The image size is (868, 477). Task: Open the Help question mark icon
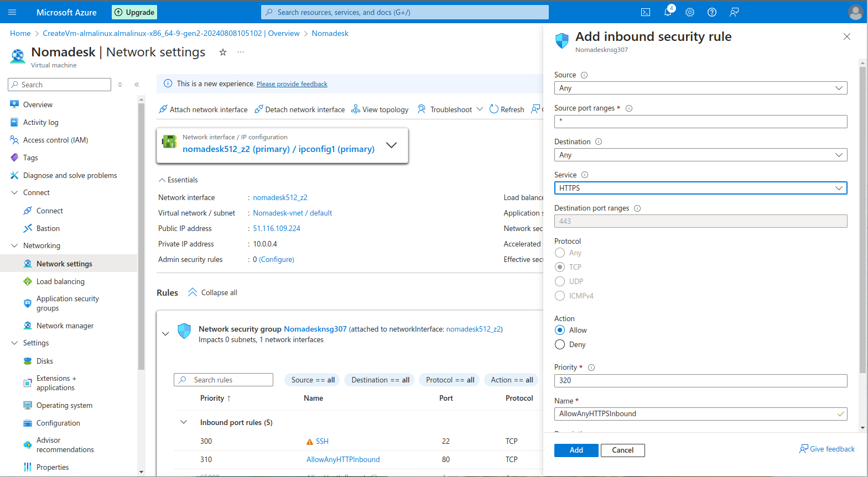pos(712,12)
